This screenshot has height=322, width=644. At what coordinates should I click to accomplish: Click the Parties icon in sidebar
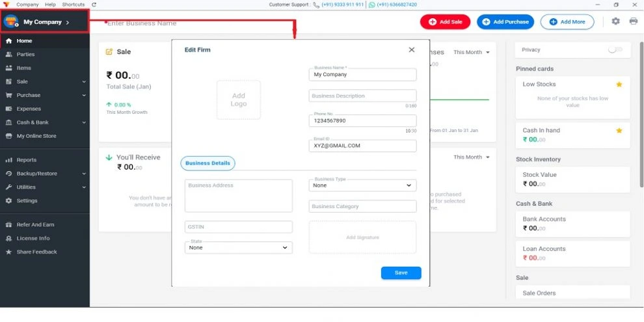pyautogui.click(x=8, y=55)
